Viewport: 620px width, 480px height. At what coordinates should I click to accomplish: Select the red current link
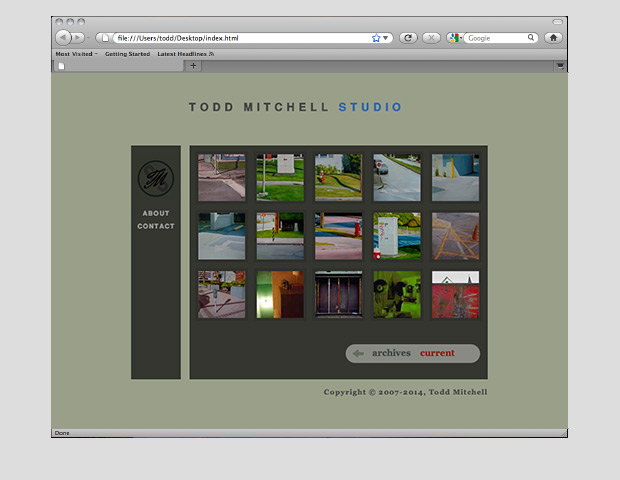(x=437, y=353)
